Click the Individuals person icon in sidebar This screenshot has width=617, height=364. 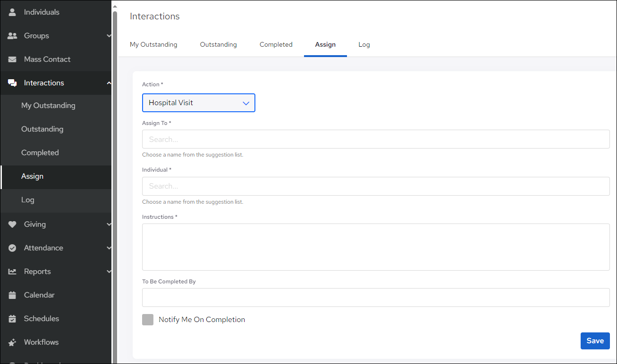[x=13, y=12]
